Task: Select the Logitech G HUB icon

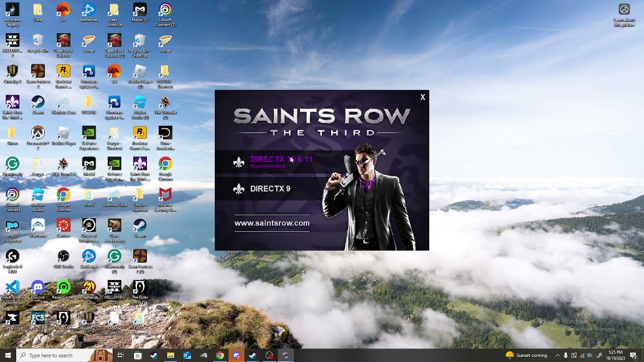Action: [13, 261]
